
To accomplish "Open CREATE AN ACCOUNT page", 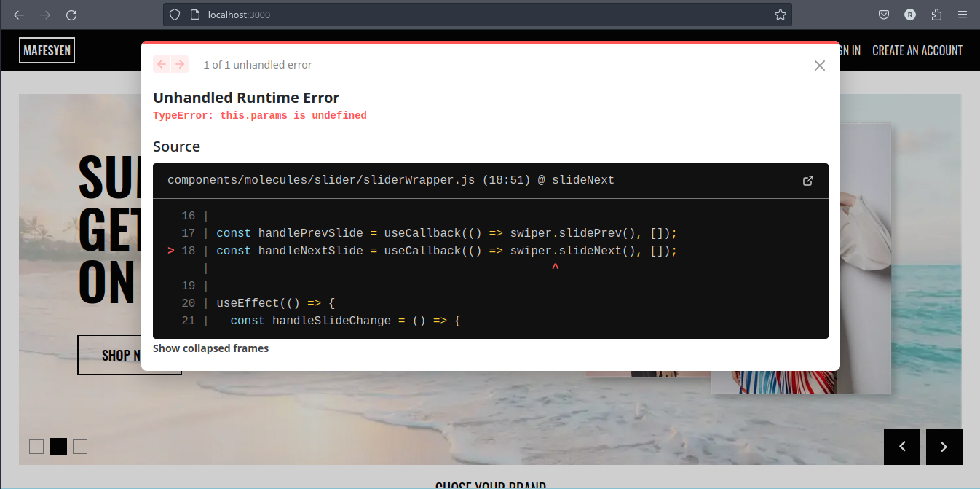I will coord(917,50).
